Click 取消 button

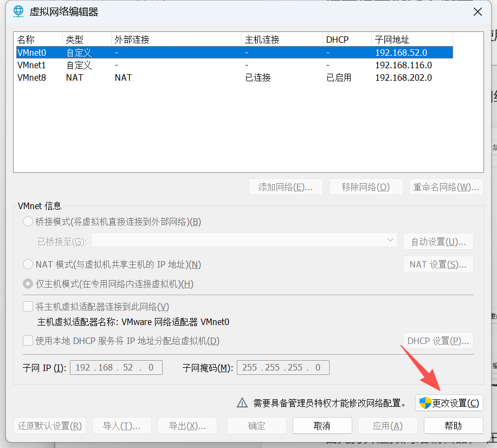[322, 425]
